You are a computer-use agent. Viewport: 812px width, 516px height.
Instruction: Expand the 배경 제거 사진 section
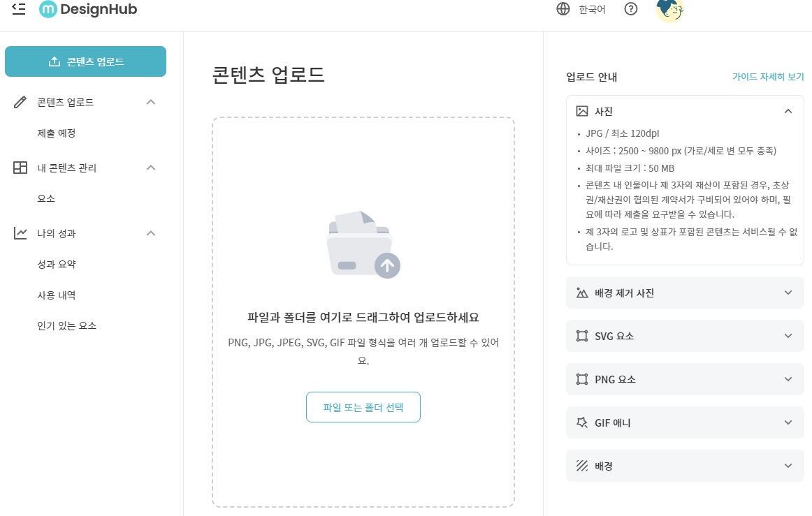point(788,293)
